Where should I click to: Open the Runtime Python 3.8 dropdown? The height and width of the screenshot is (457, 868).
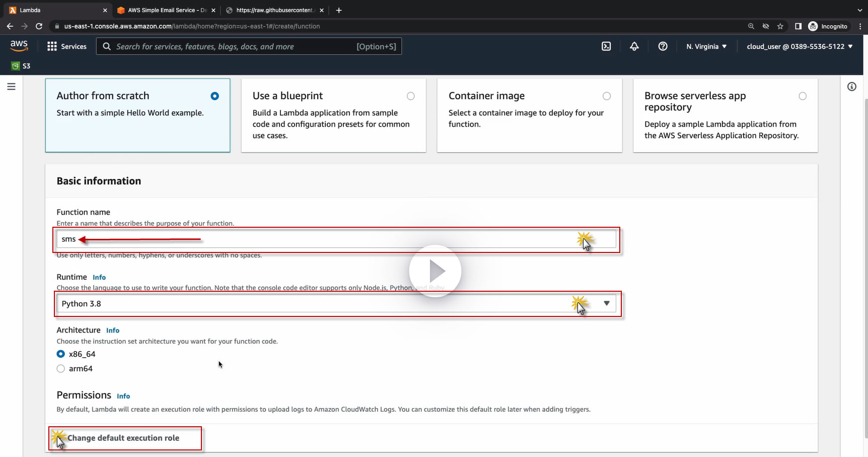click(x=336, y=304)
